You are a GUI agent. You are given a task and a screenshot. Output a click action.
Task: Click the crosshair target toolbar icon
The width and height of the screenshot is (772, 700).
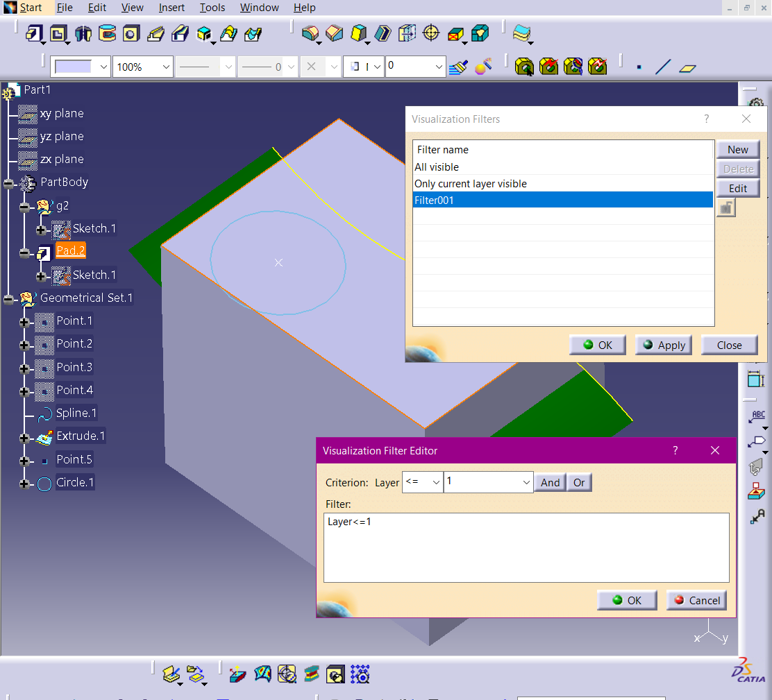pos(431,33)
